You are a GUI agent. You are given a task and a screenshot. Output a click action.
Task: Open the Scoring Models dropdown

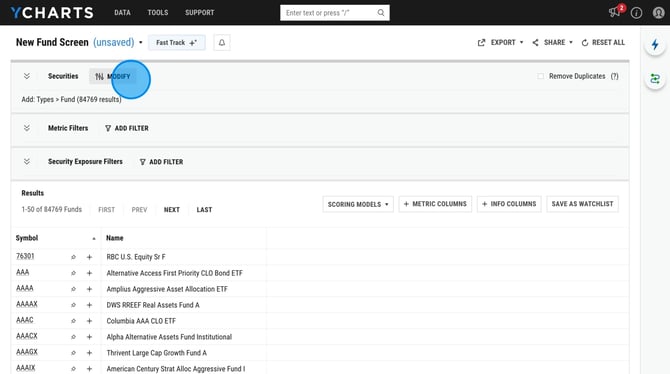pos(358,204)
